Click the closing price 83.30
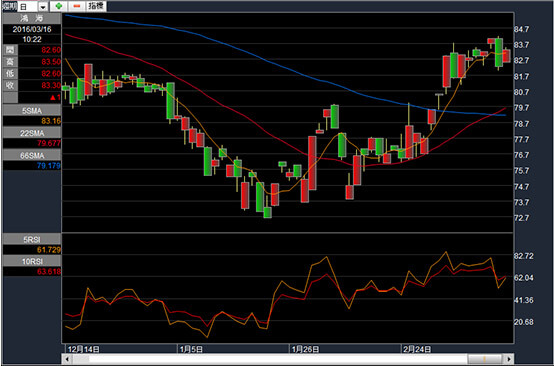Screen dimensions: 554x366 pyautogui.click(x=51, y=85)
